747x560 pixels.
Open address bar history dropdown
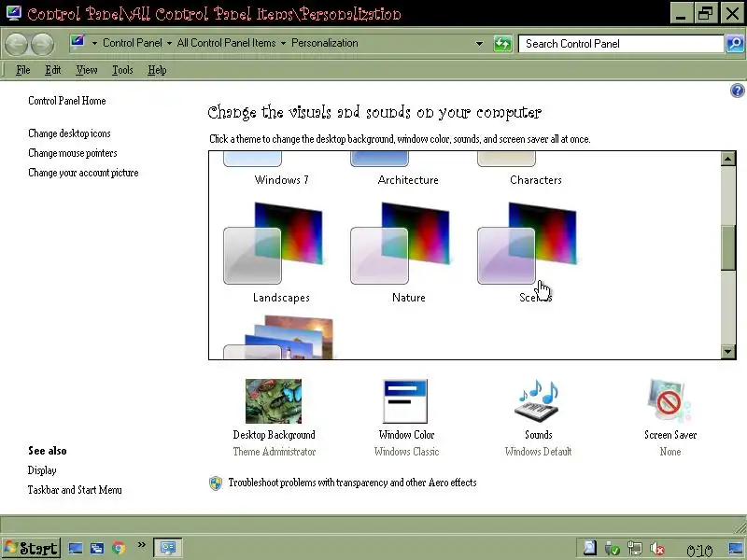coord(479,44)
